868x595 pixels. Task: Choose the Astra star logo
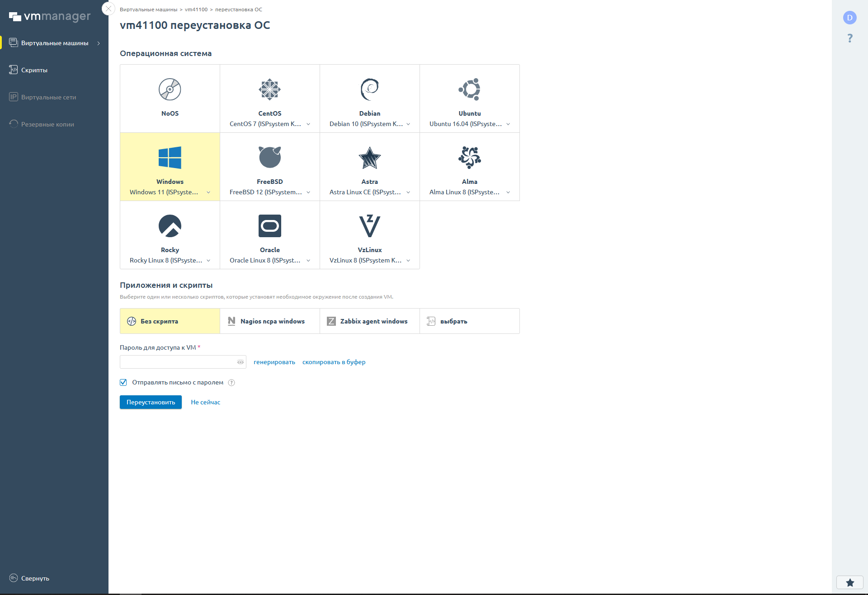click(x=370, y=158)
